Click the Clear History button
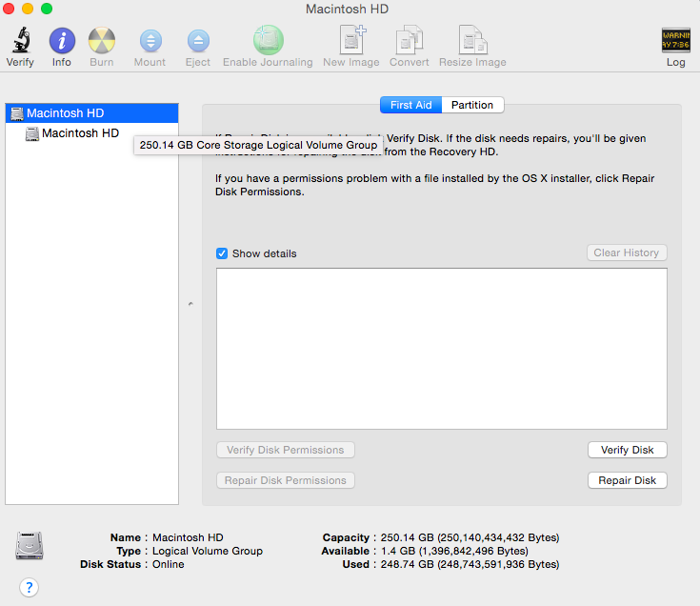The height and width of the screenshot is (606, 700). [x=627, y=252]
